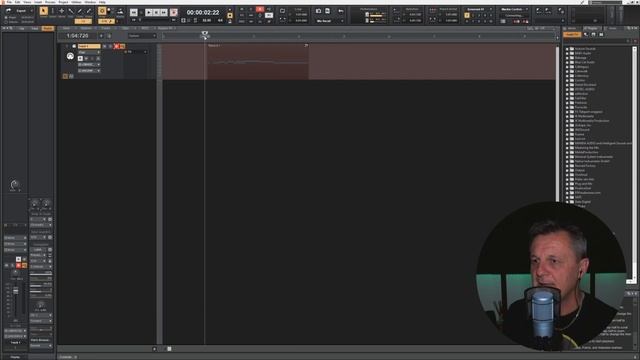Toggle input echo on Track 1 header
The height and width of the screenshot is (360, 640).
122,46
